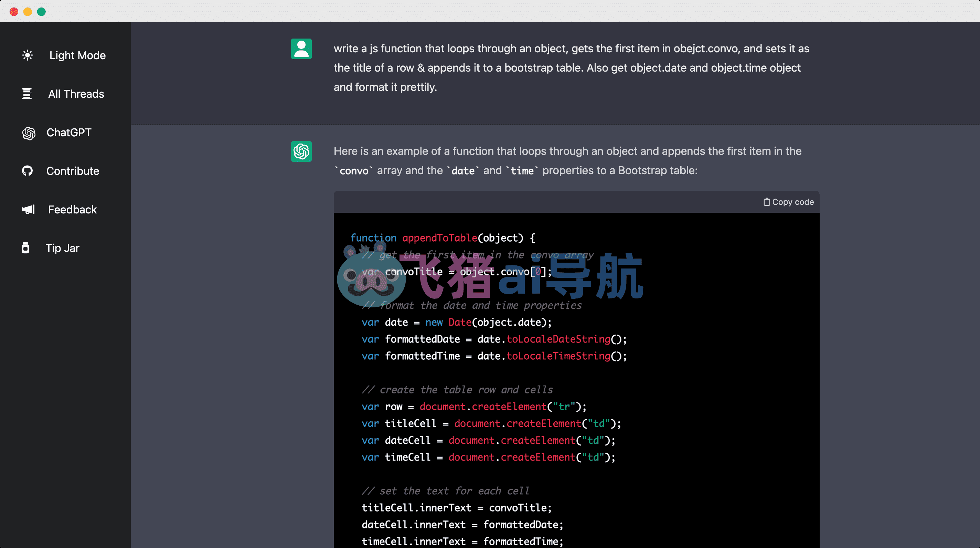Click the megaphone Feedback icon
This screenshot has width=980, height=548.
[x=28, y=209]
